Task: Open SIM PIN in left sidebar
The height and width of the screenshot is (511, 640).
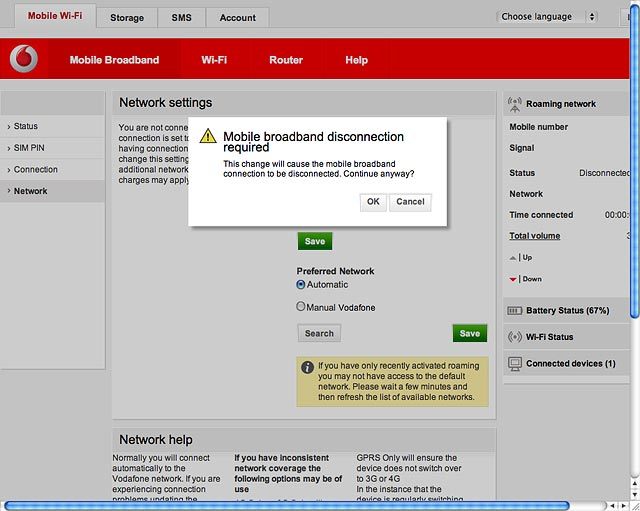Action: tap(52, 148)
